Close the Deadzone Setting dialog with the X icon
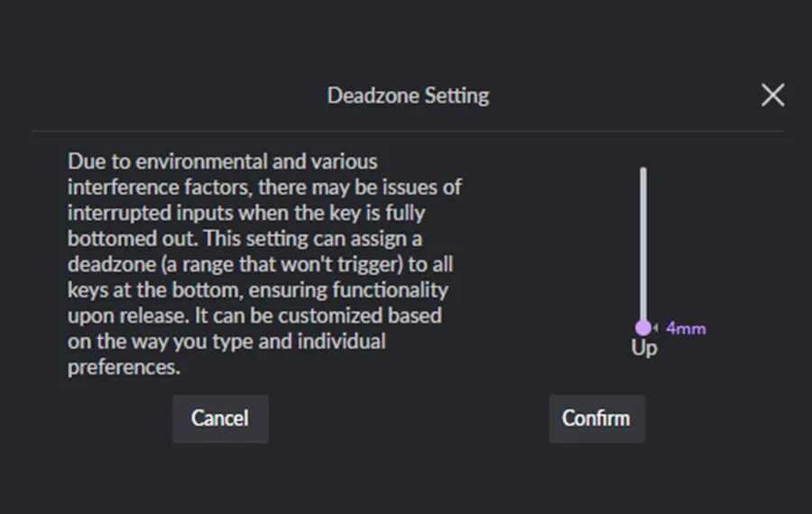 click(772, 96)
